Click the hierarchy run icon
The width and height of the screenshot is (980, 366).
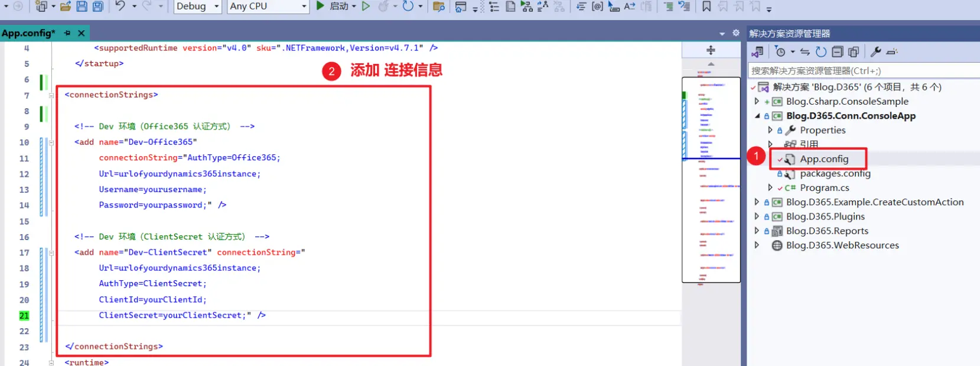click(527, 7)
